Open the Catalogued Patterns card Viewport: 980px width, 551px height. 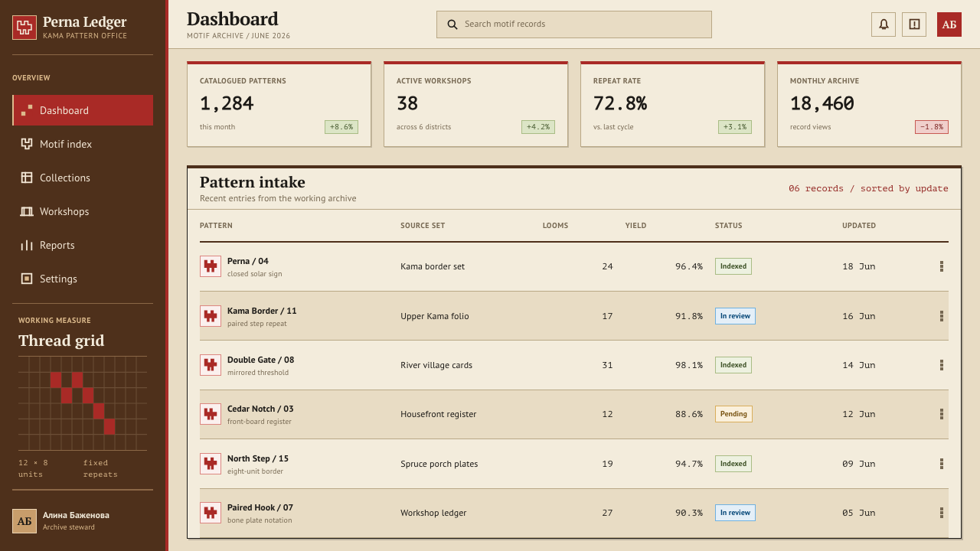pyautogui.click(x=279, y=104)
